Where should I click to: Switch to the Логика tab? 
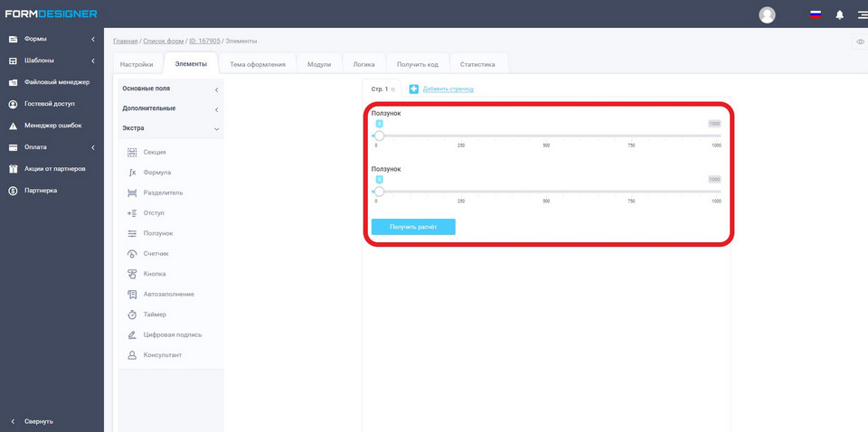[x=363, y=64]
